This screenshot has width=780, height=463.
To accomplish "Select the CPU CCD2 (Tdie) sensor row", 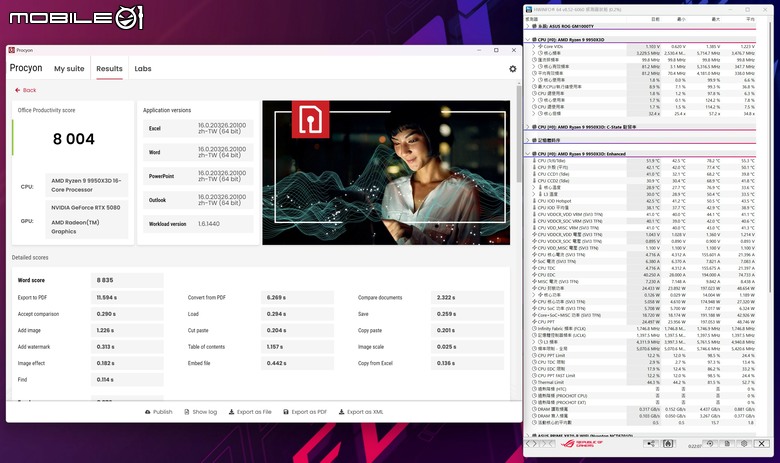I will click(643, 181).
